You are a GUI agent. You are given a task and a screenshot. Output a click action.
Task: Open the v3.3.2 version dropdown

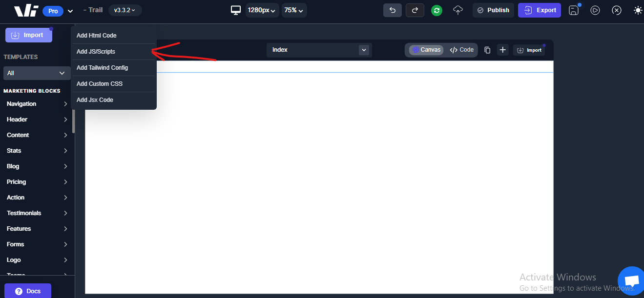[125, 10]
